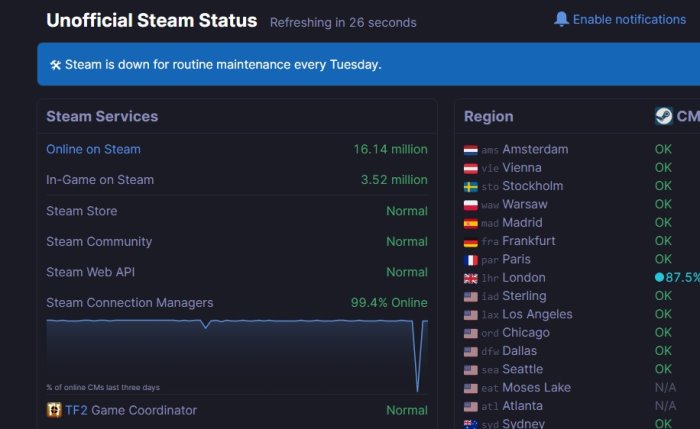Screen dimensions: 700x429
Task: Click the Steam Store Normal status
Action: coord(407,211)
